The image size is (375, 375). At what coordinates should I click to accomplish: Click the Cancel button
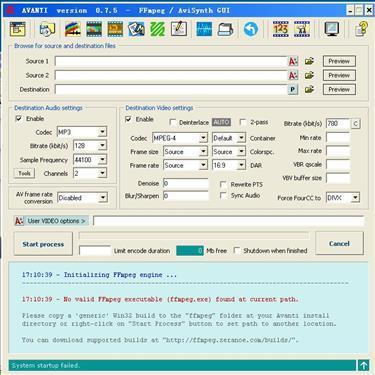coord(339,244)
